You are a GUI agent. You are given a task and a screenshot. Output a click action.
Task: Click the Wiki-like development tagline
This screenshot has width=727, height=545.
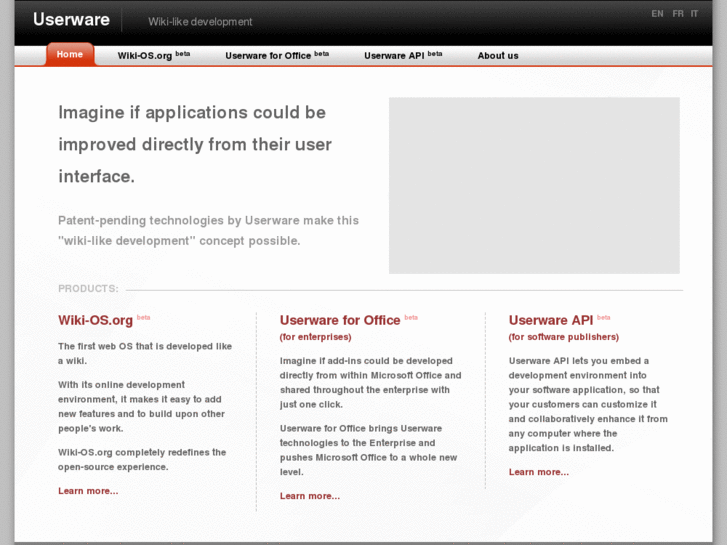(x=200, y=22)
